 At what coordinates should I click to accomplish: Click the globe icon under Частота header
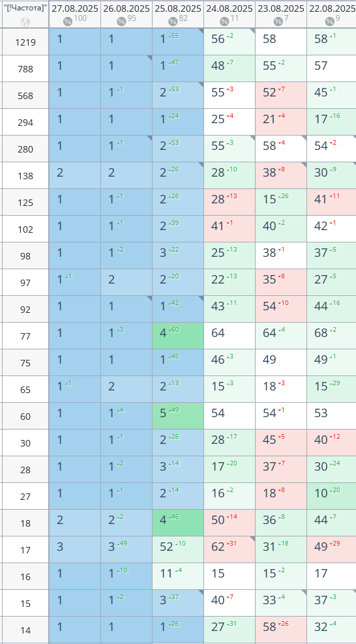(25, 22)
